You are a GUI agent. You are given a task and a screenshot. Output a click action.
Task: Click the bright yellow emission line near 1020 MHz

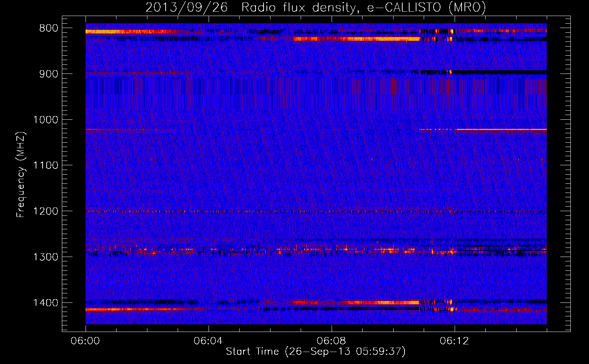[501, 129]
